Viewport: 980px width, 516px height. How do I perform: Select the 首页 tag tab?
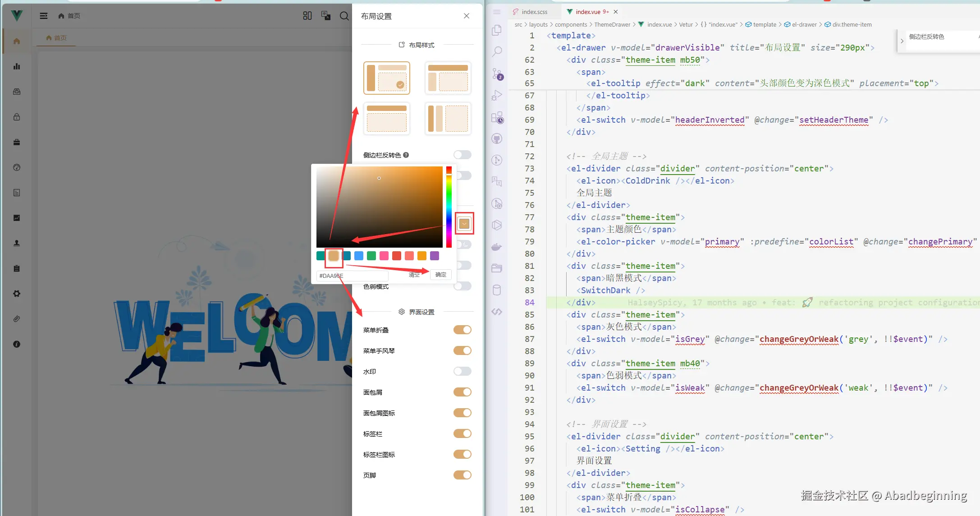[x=57, y=38]
